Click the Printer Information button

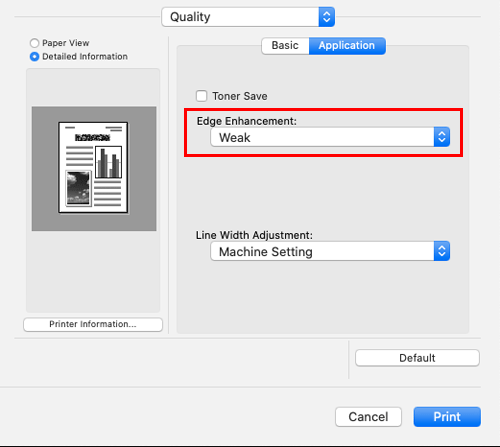[93, 324]
